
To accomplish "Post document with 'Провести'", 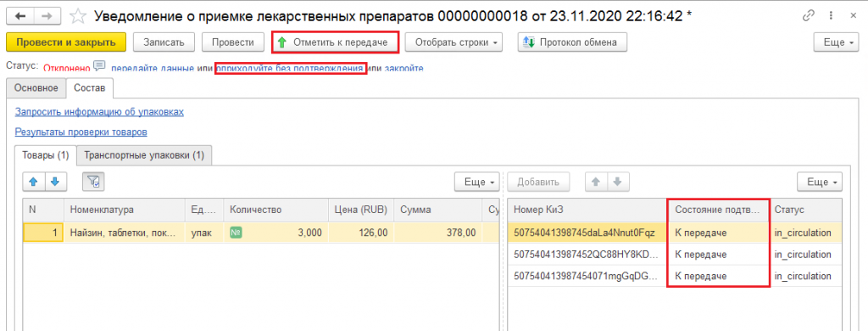I will 233,42.
